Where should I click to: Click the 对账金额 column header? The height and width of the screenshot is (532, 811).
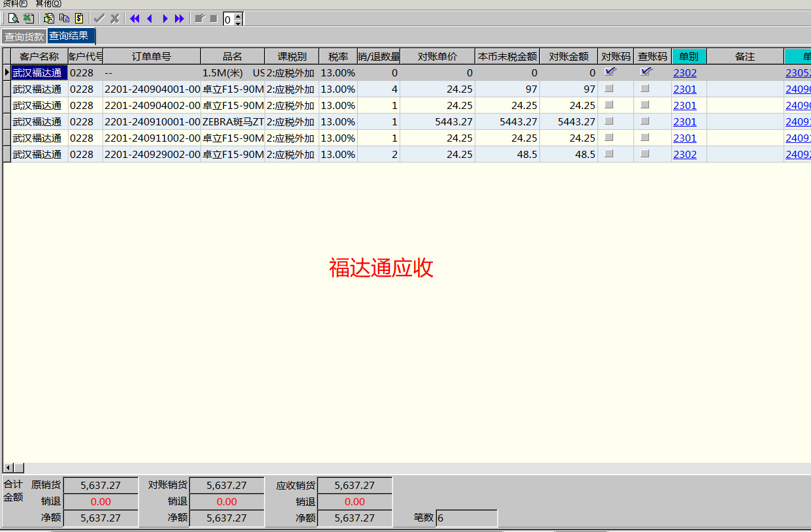568,57
